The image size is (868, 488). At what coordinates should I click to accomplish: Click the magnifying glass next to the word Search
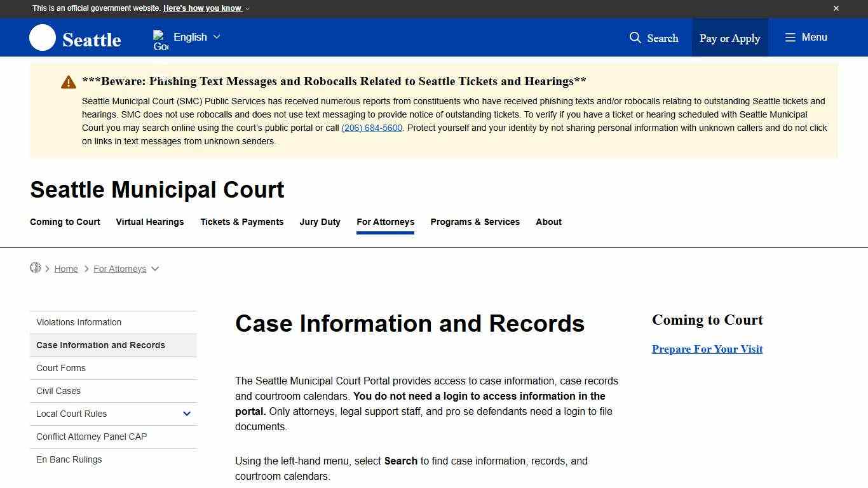(x=635, y=38)
